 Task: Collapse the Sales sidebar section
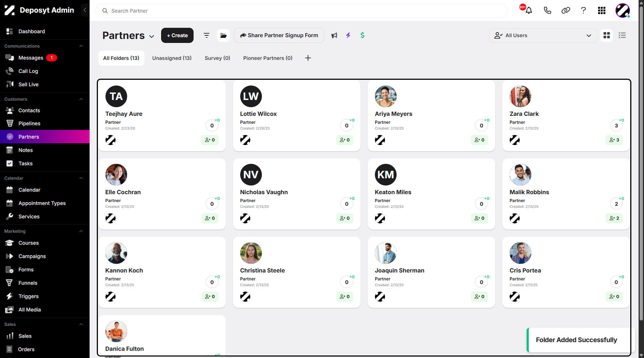click(81, 324)
